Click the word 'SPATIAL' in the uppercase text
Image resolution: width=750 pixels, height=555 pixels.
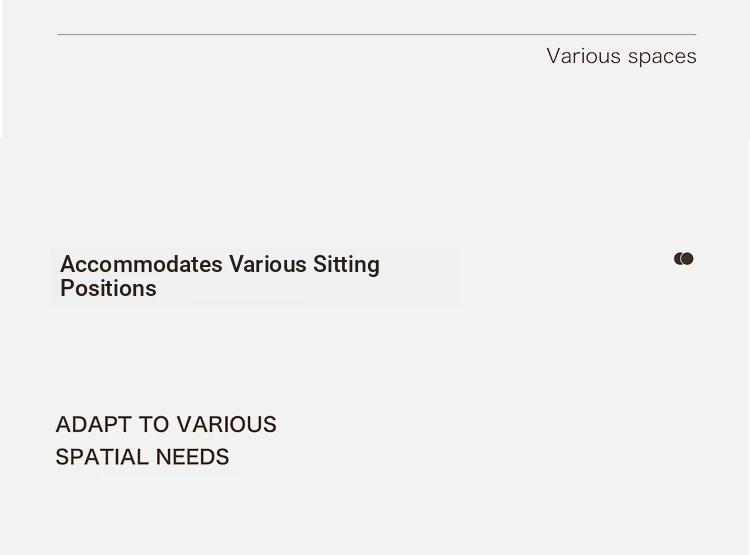point(102,457)
